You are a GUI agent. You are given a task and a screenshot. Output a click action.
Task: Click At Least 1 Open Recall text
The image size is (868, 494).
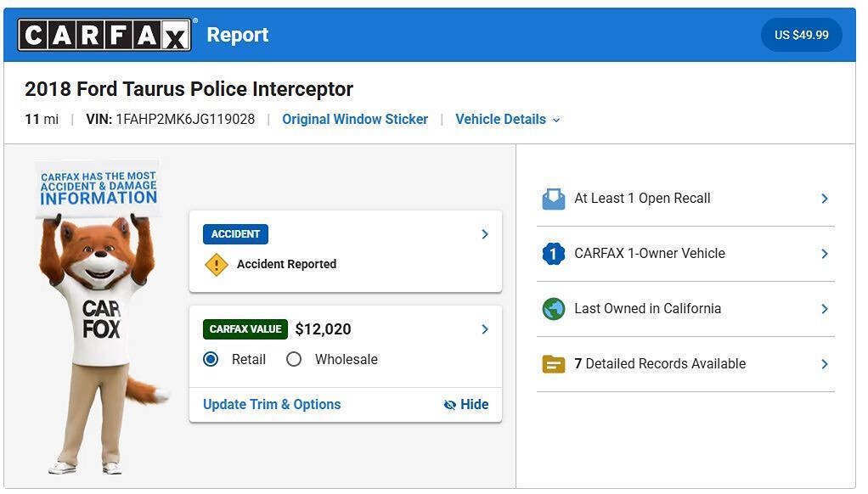click(x=642, y=199)
